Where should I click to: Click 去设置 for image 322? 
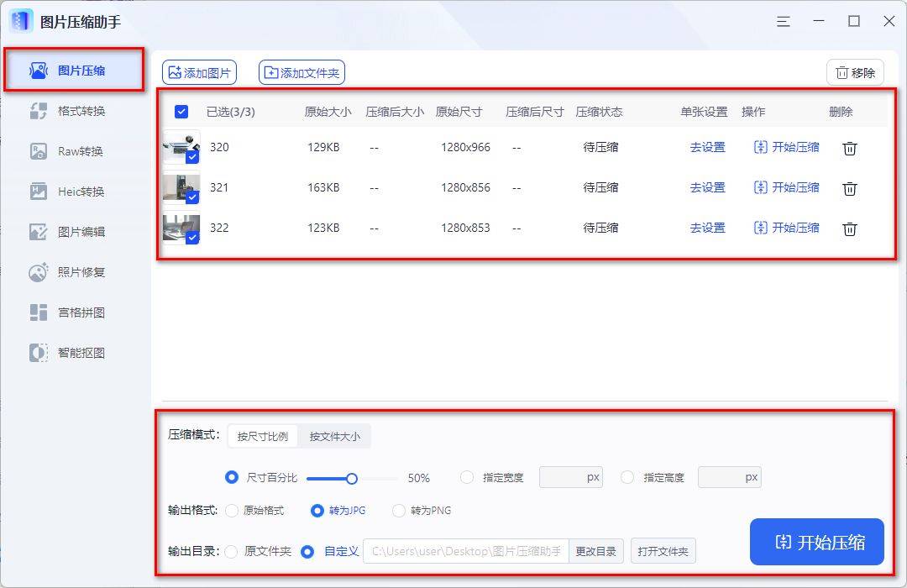(706, 228)
